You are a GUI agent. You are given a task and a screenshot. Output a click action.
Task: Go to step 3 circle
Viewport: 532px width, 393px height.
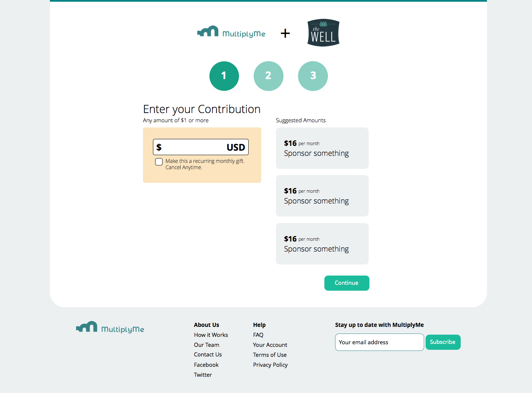313,76
